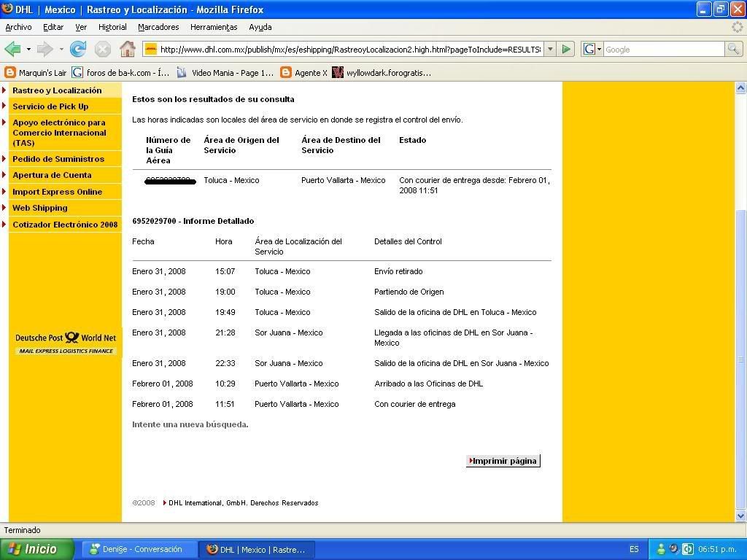The image size is (747, 560).
Task: Open the Marcadores menu
Action: [x=158, y=27]
